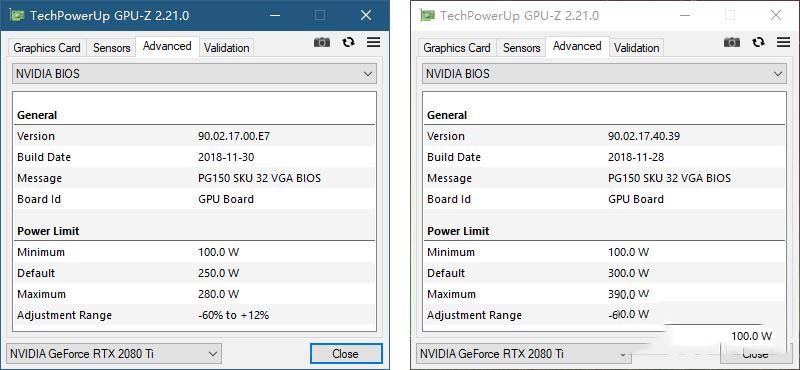Switch to Sensors tab in left window
Image resolution: width=800 pixels, height=370 pixels.
point(111,48)
